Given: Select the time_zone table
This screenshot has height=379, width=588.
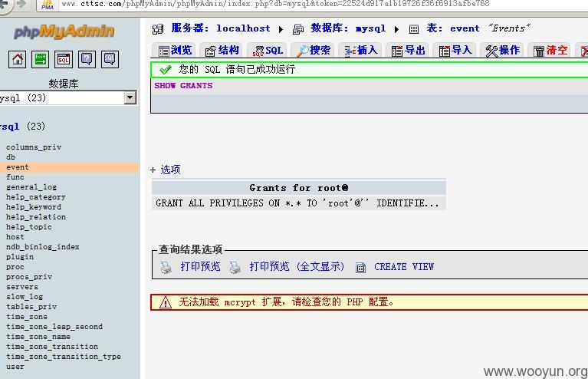Looking at the screenshot, I should (x=27, y=317).
